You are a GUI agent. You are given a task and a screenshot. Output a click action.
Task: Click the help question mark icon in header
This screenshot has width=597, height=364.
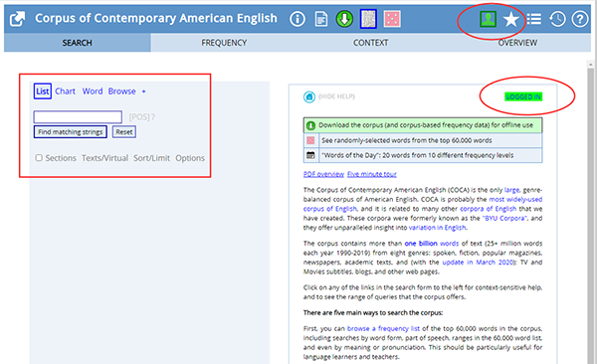pyautogui.click(x=580, y=19)
